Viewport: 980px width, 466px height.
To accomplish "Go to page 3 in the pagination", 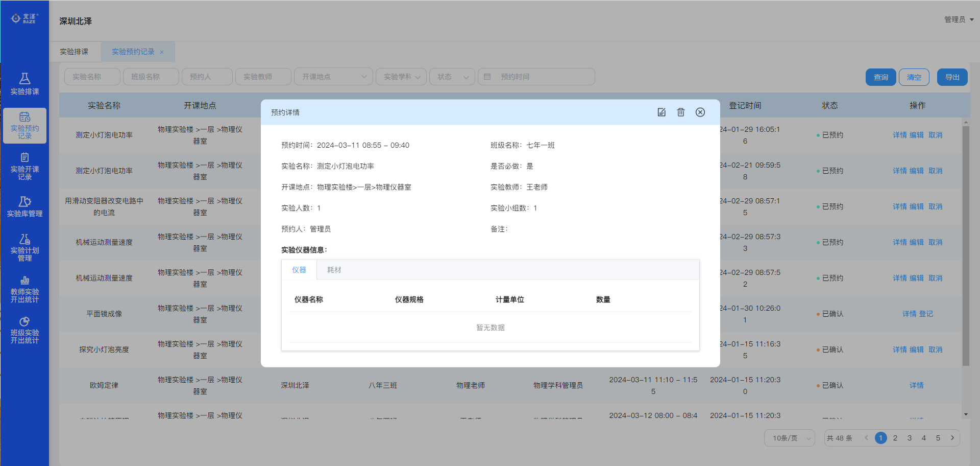I will 910,438.
